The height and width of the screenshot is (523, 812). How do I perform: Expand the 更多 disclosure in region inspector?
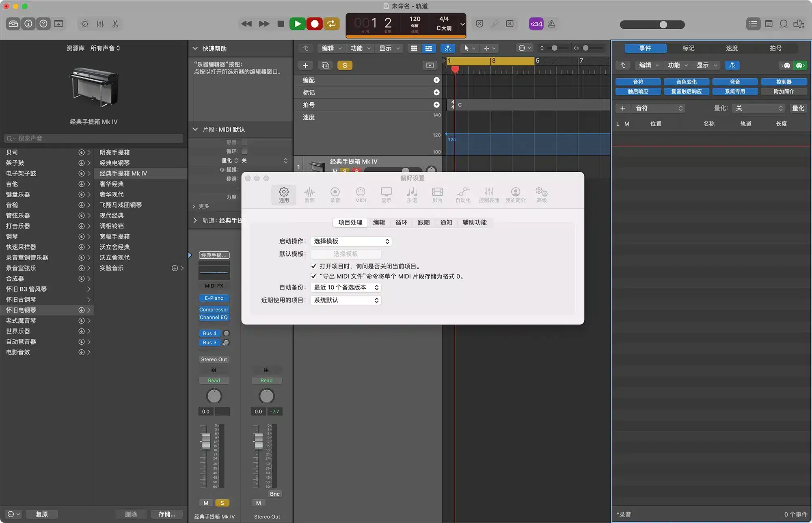(194, 206)
